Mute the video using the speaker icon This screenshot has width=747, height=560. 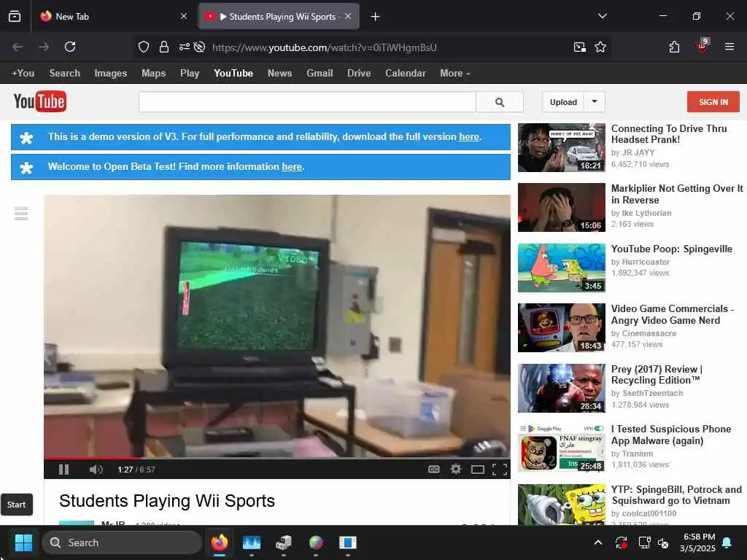pos(96,470)
